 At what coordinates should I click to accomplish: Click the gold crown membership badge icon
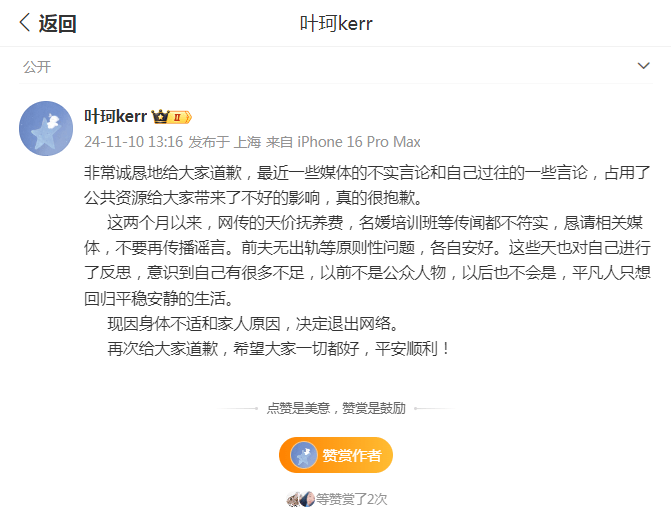[x=160, y=116]
